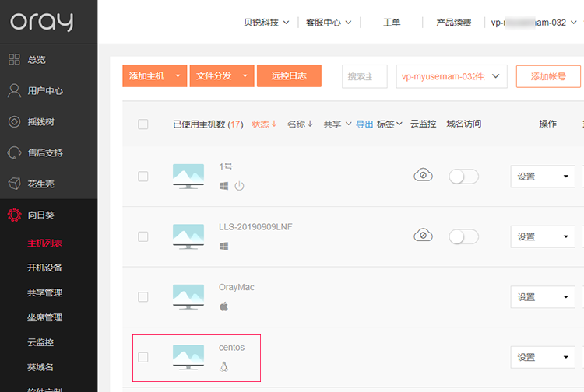
Task: Click cloud monitoring icon for LLS-20190909LNF
Action: 423,235
